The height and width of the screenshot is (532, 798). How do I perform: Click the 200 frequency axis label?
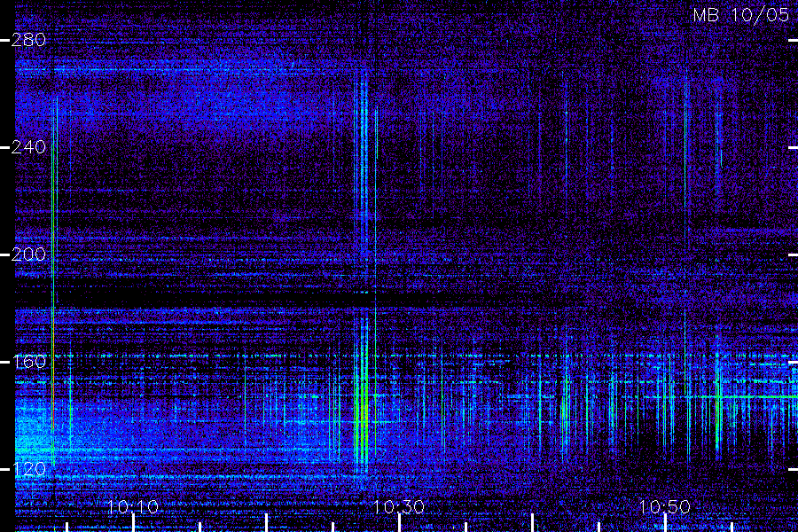[x=29, y=254]
